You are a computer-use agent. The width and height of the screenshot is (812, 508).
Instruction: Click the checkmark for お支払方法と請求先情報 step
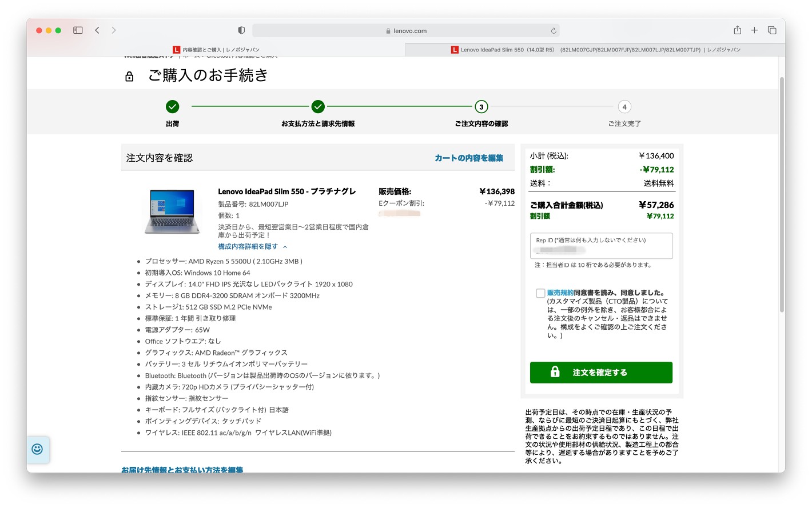318,107
